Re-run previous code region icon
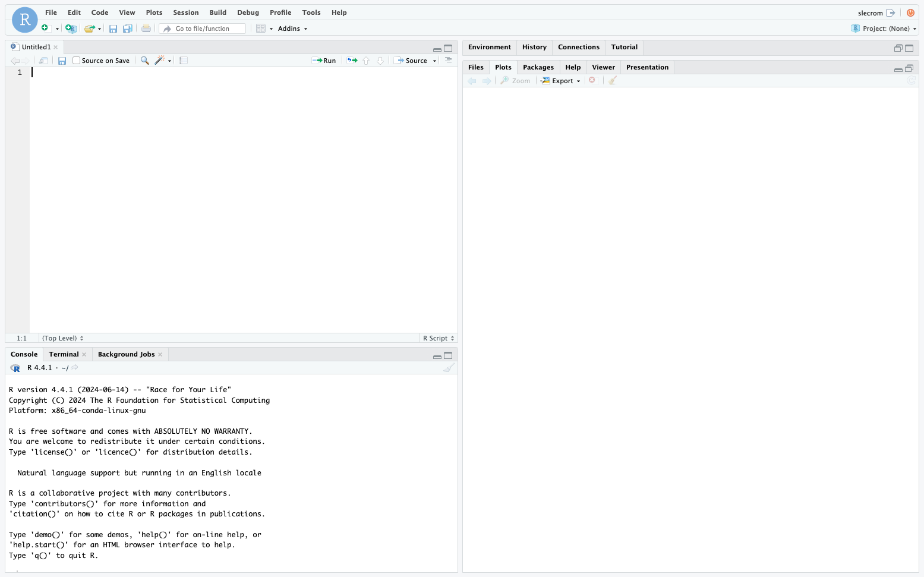924x577 pixels. (x=352, y=61)
